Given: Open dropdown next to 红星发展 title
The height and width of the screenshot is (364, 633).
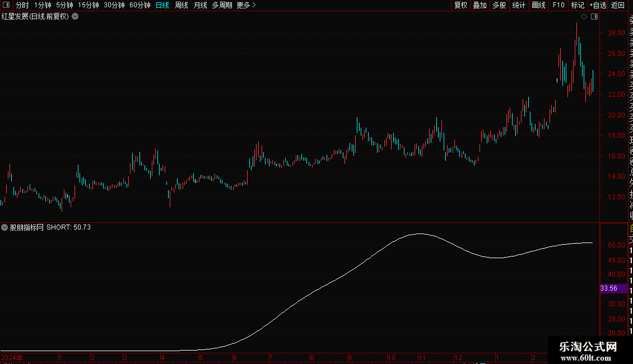Looking at the screenshot, I should click(75, 17).
